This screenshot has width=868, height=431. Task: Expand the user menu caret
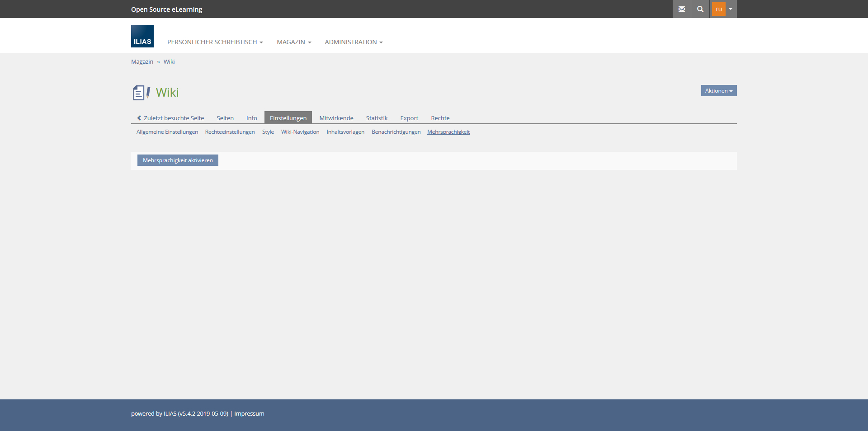coord(731,9)
